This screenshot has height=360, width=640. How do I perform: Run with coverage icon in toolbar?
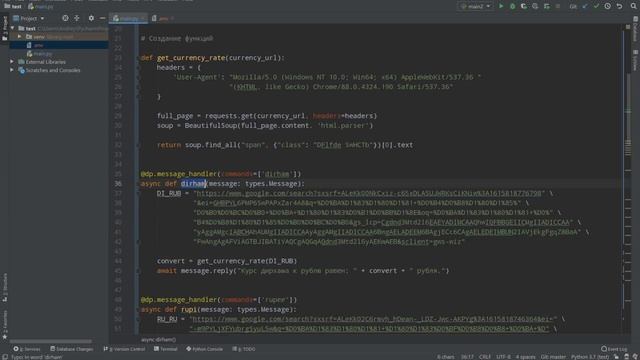tap(524, 6)
